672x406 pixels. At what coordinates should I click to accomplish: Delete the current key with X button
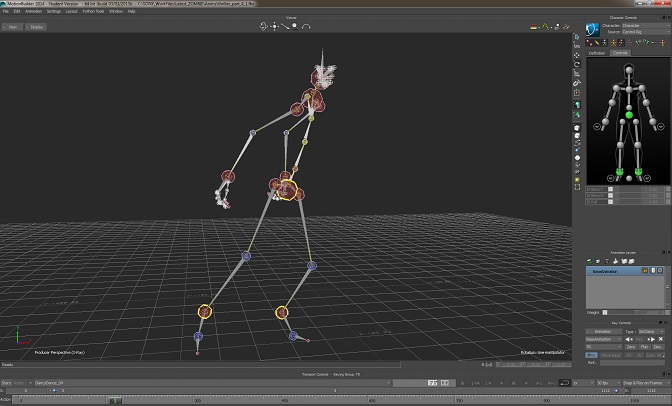tap(660, 339)
